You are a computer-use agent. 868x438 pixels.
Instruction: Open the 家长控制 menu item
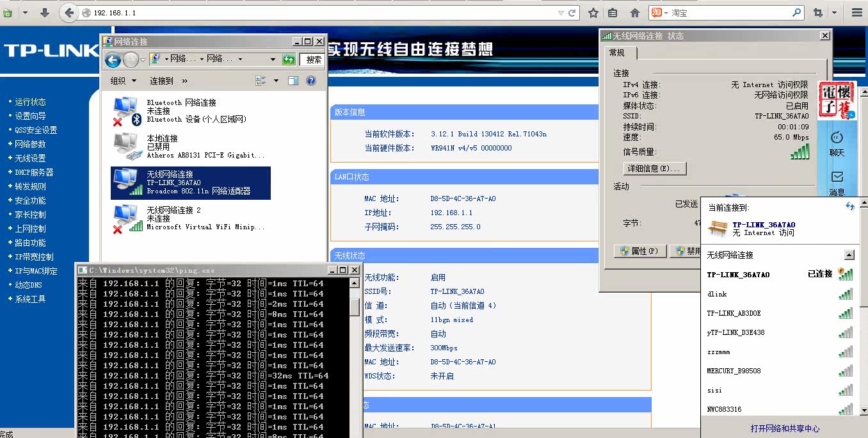pyautogui.click(x=31, y=215)
